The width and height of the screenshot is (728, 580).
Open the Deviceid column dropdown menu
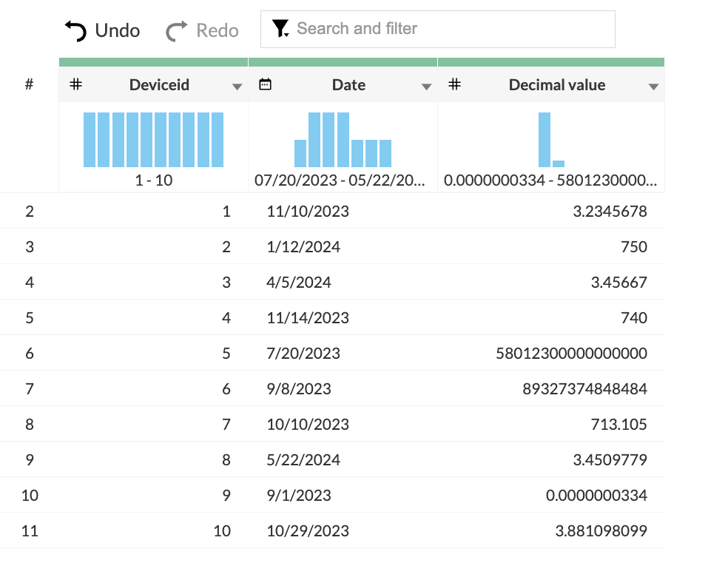click(237, 87)
